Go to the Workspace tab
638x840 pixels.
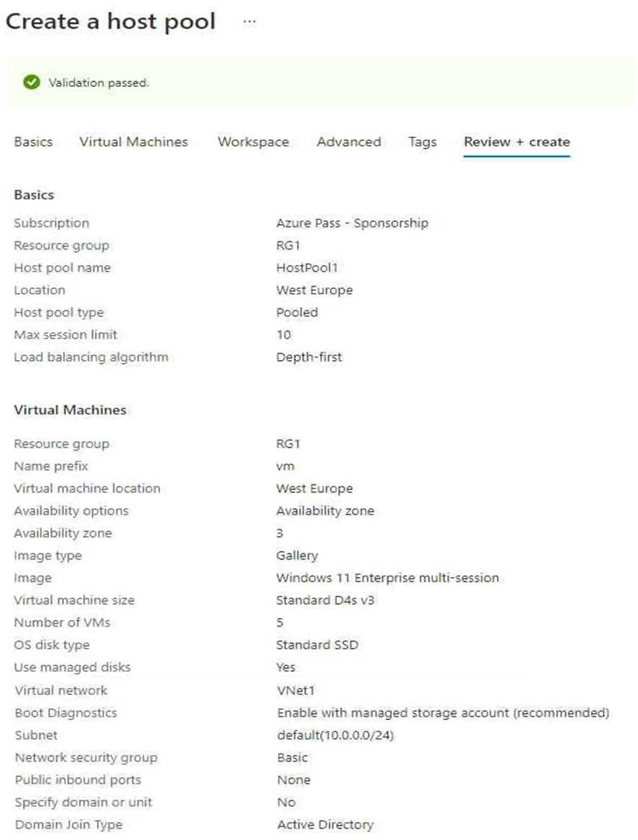(x=253, y=142)
